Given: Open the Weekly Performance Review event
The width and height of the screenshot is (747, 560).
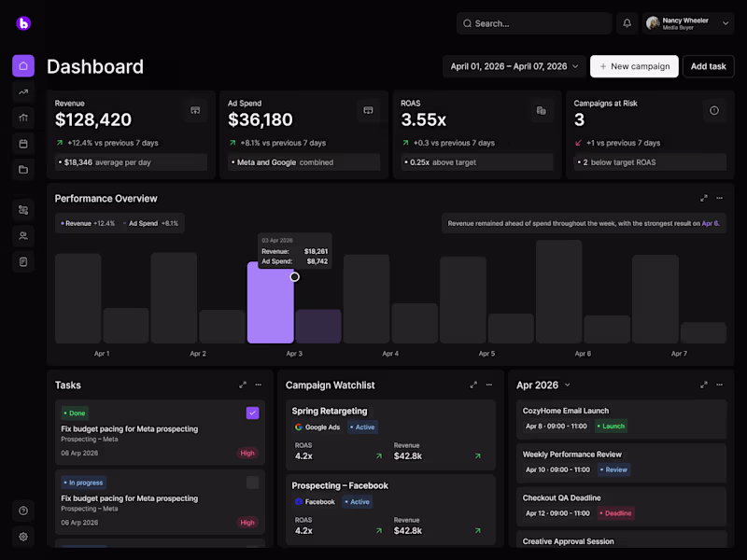Looking at the screenshot, I should [x=622, y=463].
